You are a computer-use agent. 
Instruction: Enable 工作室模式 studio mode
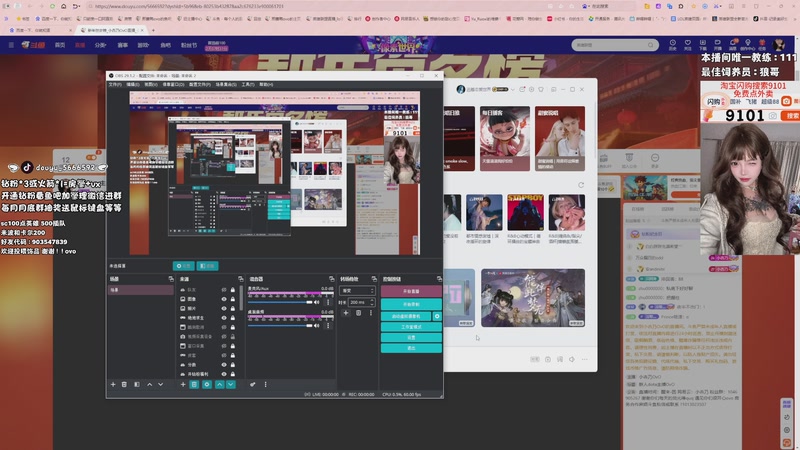pos(411,327)
